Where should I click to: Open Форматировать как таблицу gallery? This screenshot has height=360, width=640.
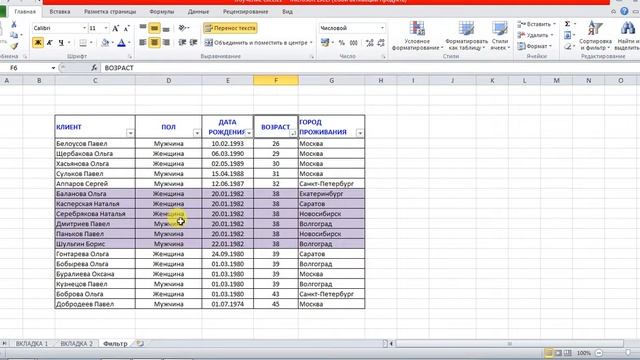pyautogui.click(x=466, y=36)
